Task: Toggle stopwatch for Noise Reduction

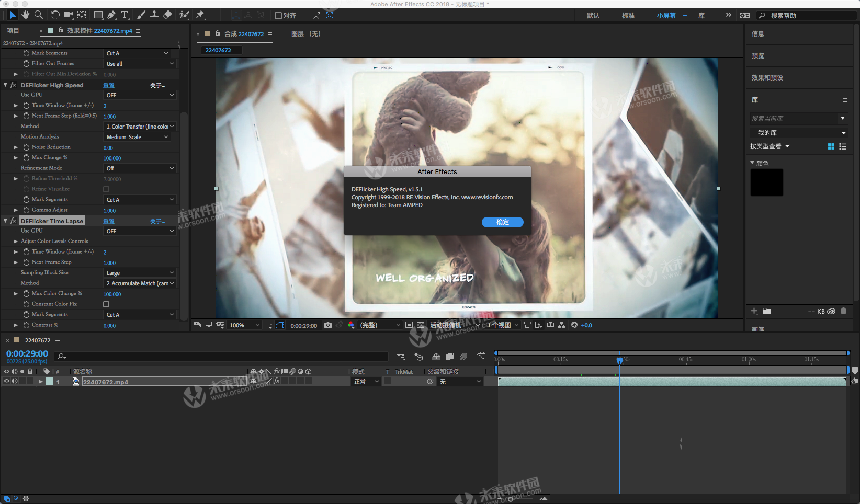Action: (26, 147)
